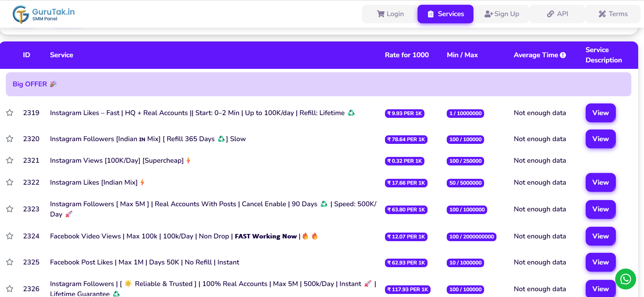Click the ID column header
644x297 pixels.
point(26,55)
